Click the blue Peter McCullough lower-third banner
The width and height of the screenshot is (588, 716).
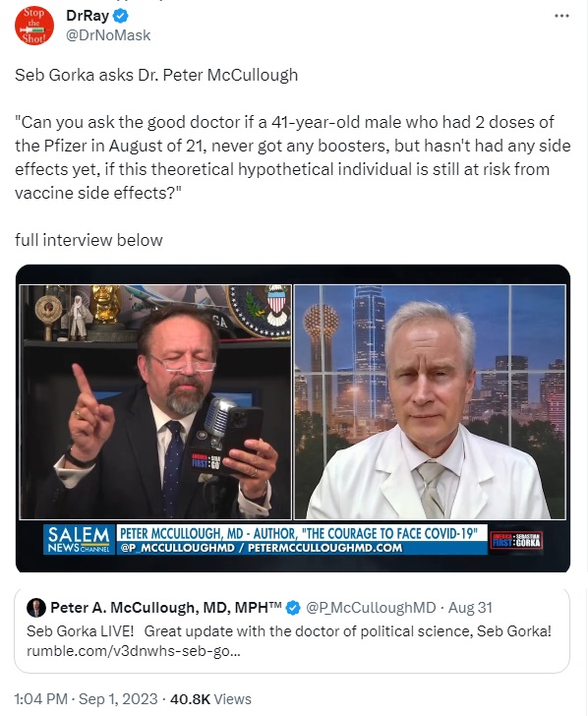point(302,540)
